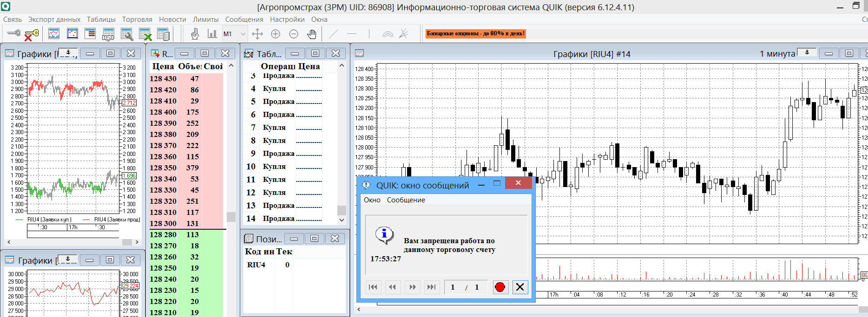Click the pointing hand chart tool
This screenshot has width=868, height=317.
tap(195, 33)
